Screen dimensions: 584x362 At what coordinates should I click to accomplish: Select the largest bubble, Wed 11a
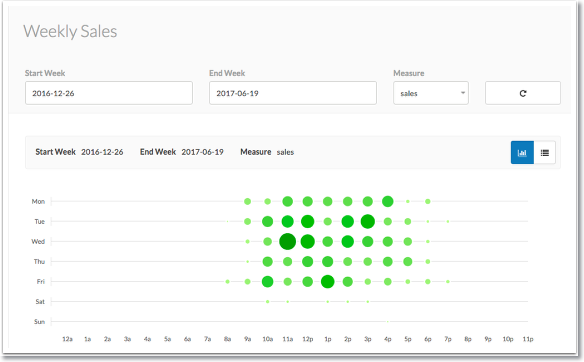click(288, 241)
